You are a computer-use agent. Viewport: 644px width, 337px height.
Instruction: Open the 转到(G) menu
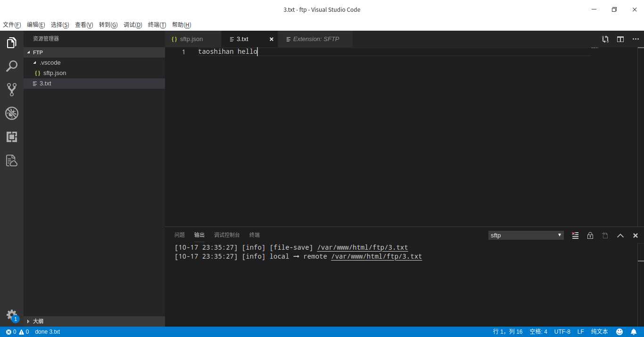108,25
